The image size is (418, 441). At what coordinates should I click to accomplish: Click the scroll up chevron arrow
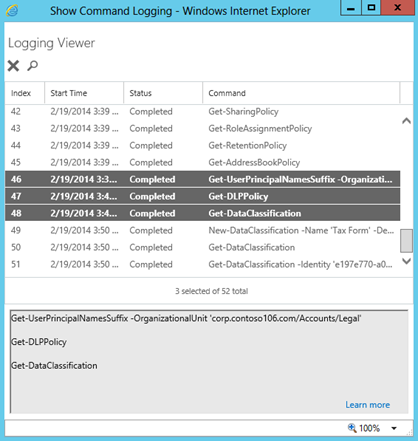tap(406, 121)
